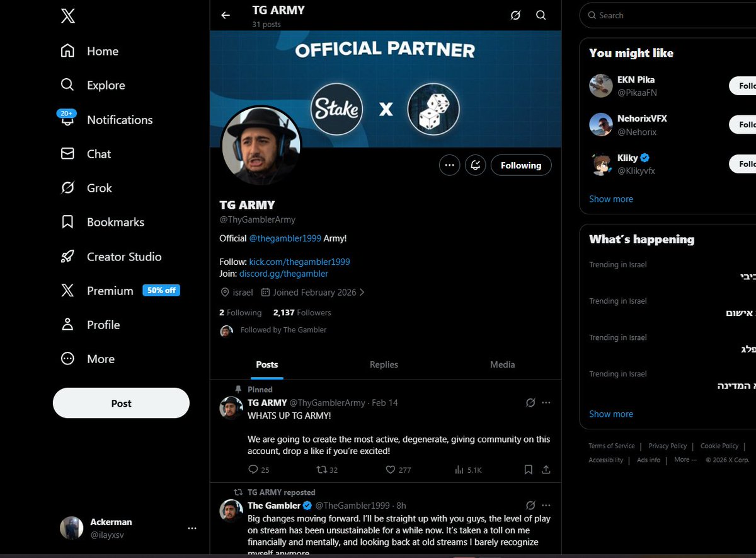This screenshot has height=558, width=756.
Task: View pinned post analytics 5.1K
Action: coord(468,470)
